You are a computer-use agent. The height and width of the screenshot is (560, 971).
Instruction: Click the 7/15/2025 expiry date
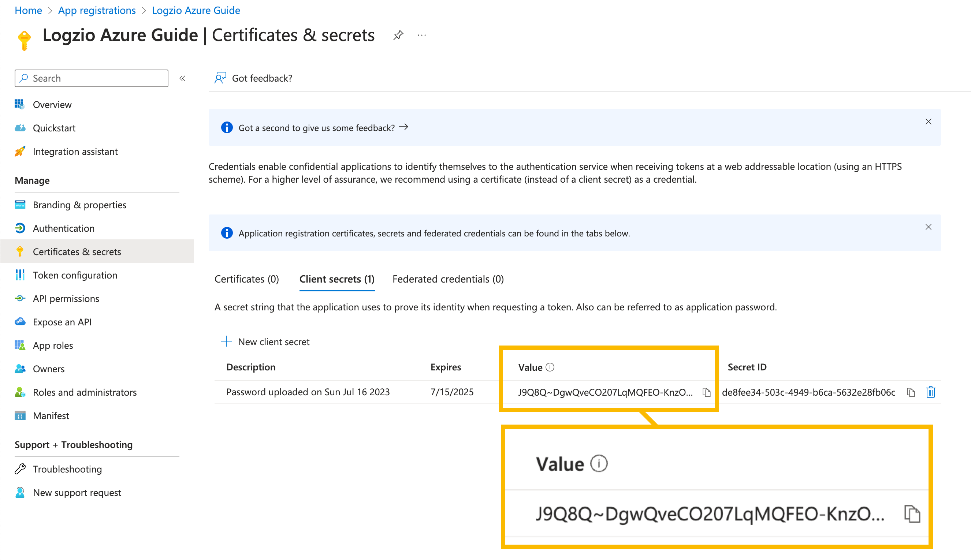452,392
